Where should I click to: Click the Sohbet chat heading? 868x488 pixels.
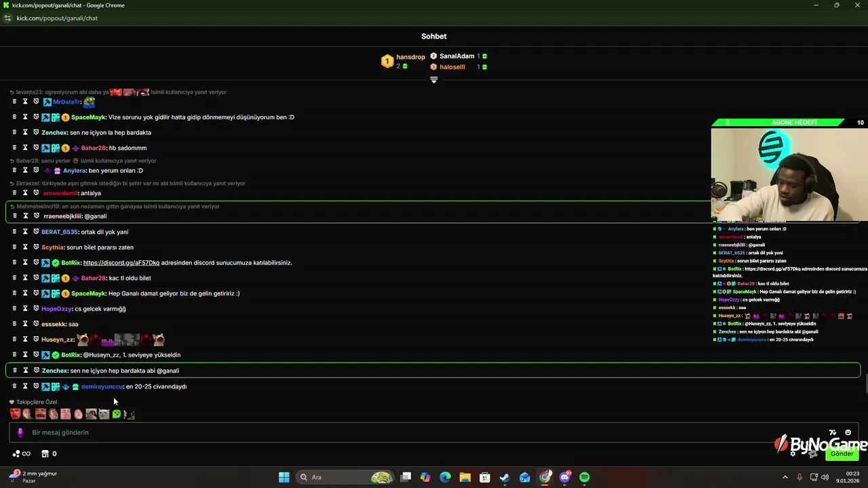434,37
